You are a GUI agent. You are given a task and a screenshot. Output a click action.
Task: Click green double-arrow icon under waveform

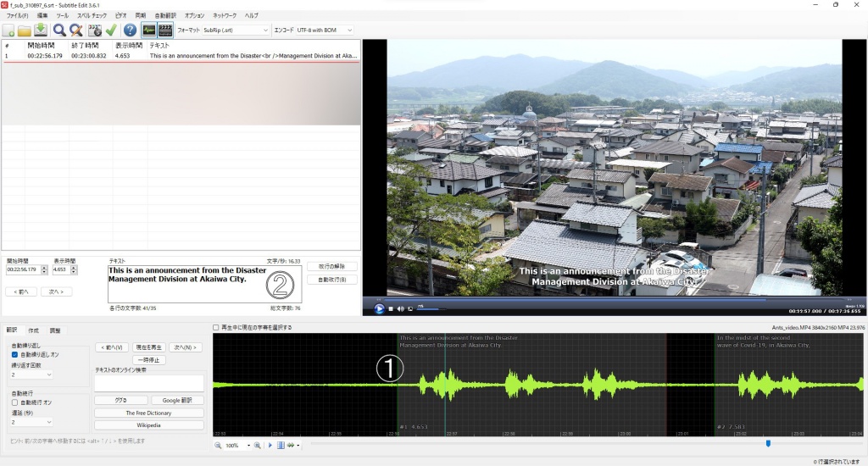[x=291, y=445]
